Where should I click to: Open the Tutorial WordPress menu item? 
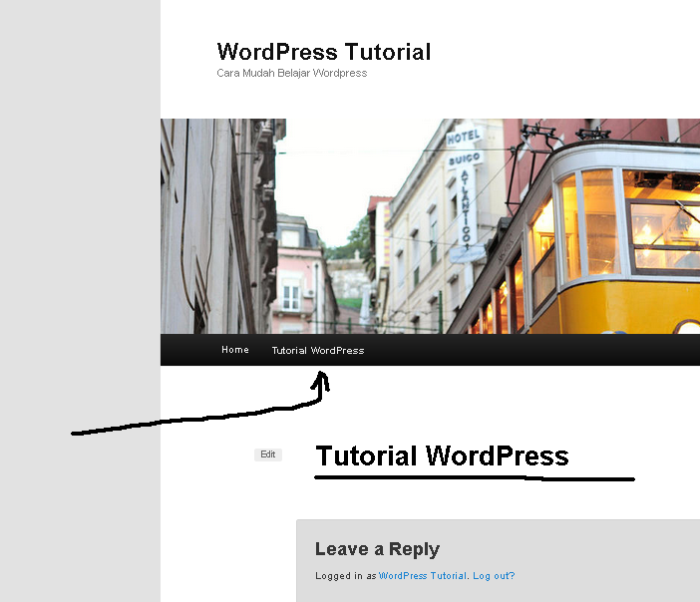(x=318, y=350)
